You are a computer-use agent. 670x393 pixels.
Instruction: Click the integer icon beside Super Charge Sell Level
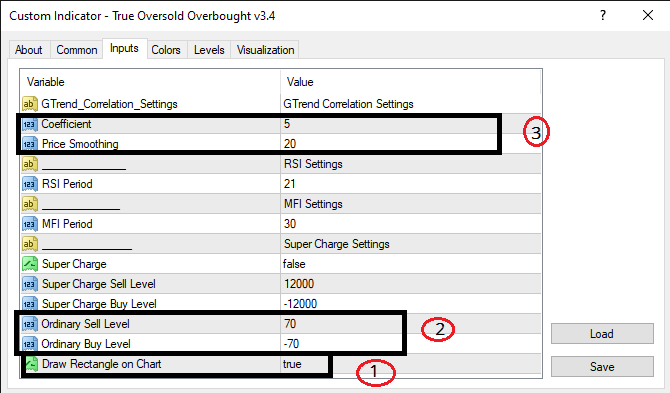(29, 284)
